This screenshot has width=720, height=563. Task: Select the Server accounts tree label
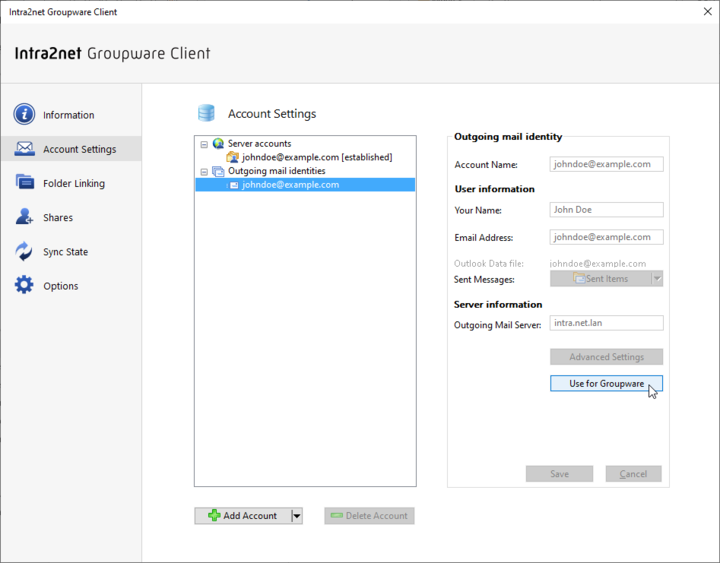tap(259, 144)
